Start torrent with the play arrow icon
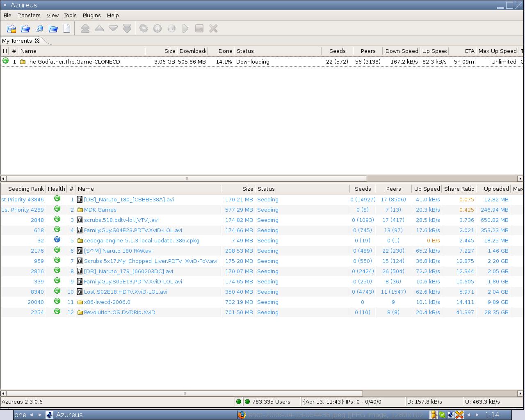The height and width of the screenshot is (420, 525). 185,29
